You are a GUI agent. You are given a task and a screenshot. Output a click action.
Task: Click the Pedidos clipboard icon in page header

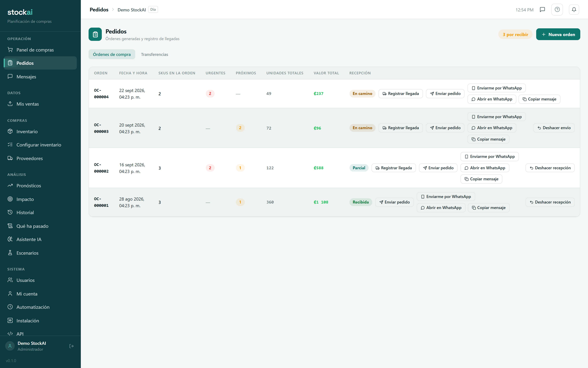95,34
